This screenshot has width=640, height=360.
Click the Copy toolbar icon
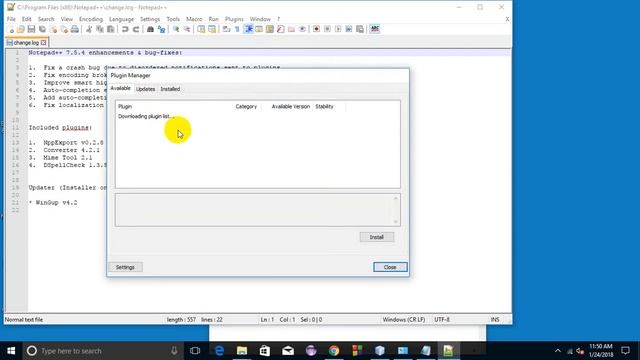(100, 29)
